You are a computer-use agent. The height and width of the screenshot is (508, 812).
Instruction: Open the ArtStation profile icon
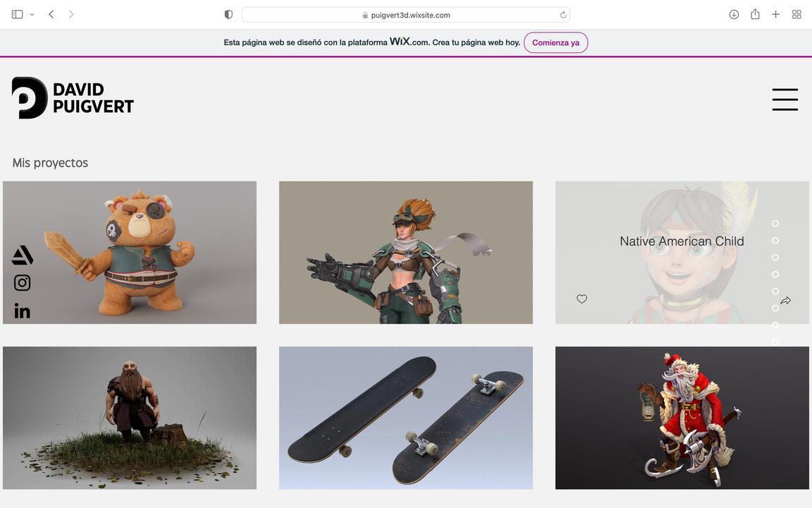23,255
